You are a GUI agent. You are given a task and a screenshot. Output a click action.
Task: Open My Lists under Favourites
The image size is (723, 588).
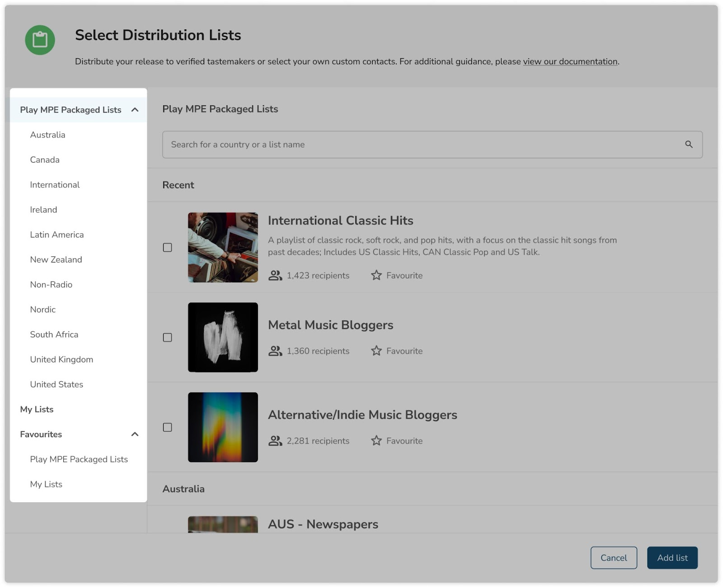point(46,484)
